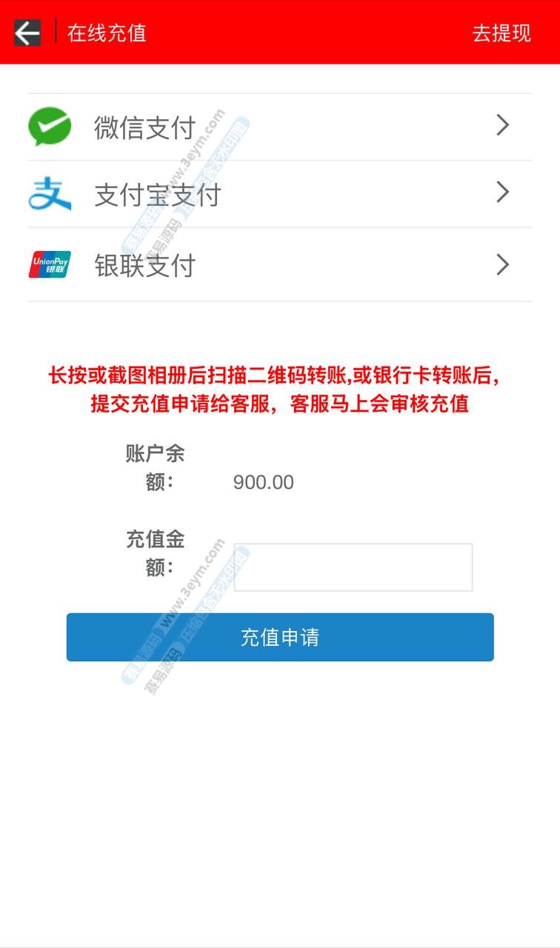Tap the back arrow icon
The height and width of the screenshot is (948, 560).
[27, 33]
